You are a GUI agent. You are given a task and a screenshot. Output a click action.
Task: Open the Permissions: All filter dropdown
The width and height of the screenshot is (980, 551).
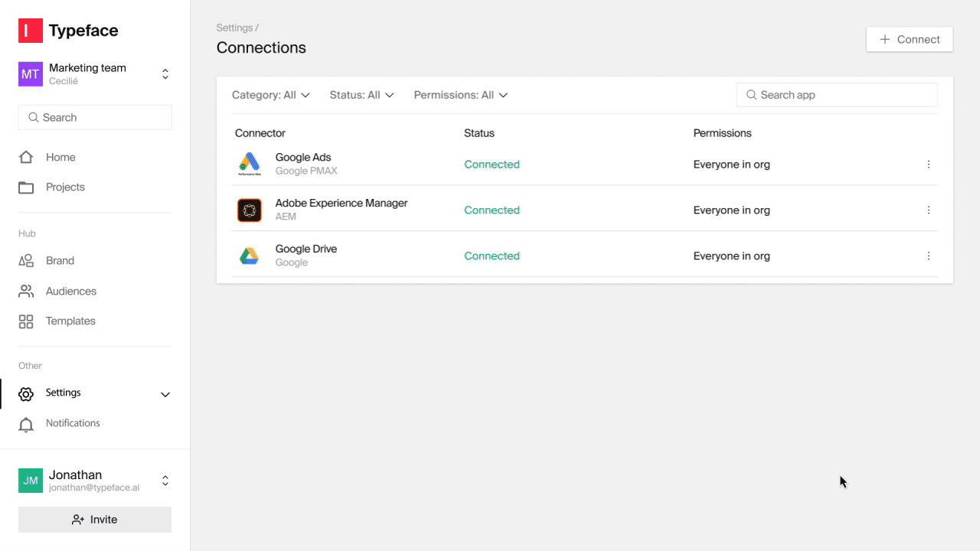pyautogui.click(x=461, y=95)
